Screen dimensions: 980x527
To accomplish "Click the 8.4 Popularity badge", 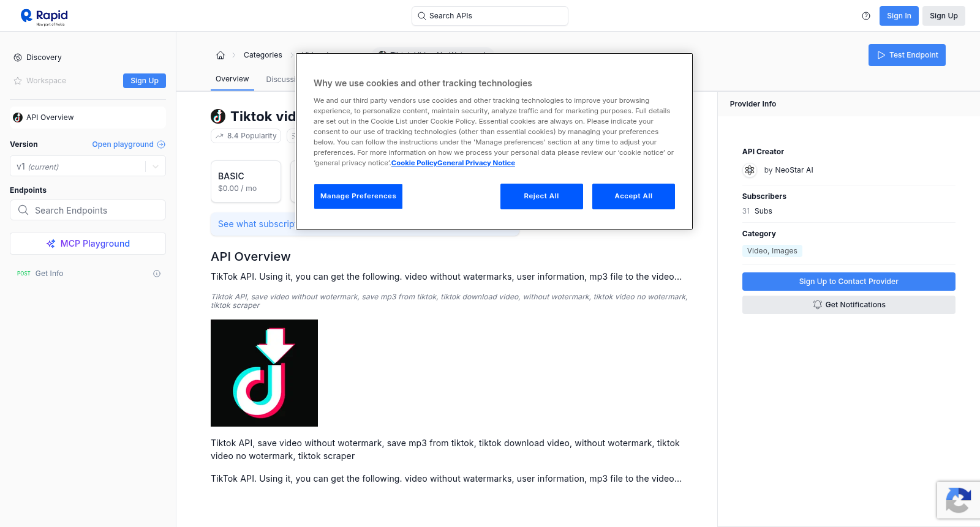I will click(246, 136).
